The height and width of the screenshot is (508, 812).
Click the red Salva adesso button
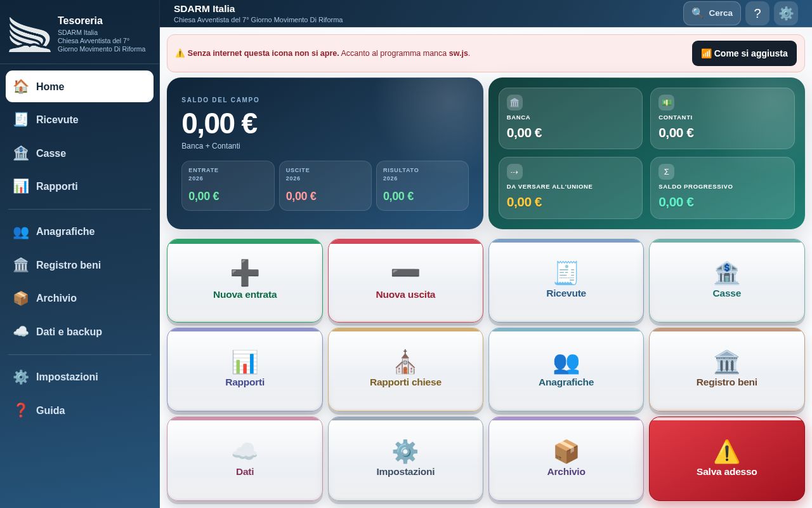coord(727,458)
